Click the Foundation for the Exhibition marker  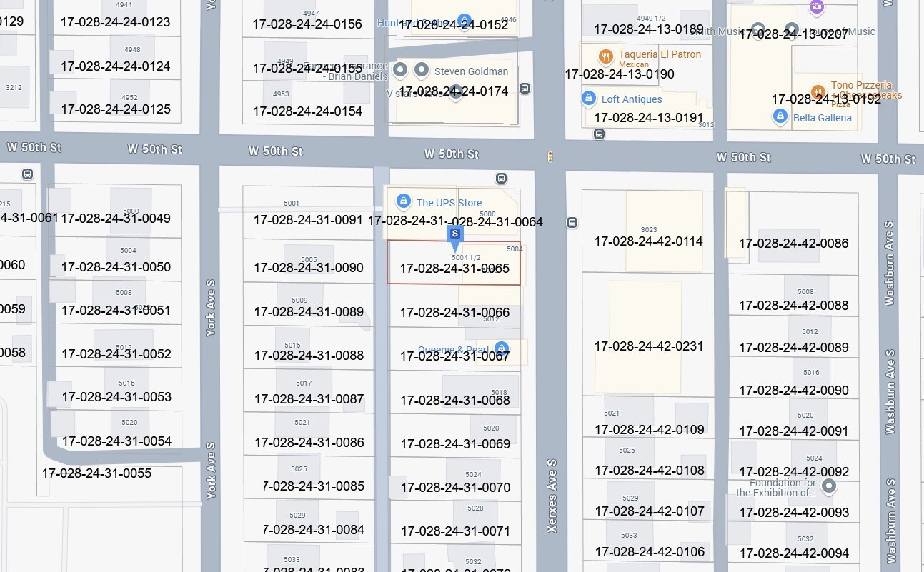pos(828,486)
